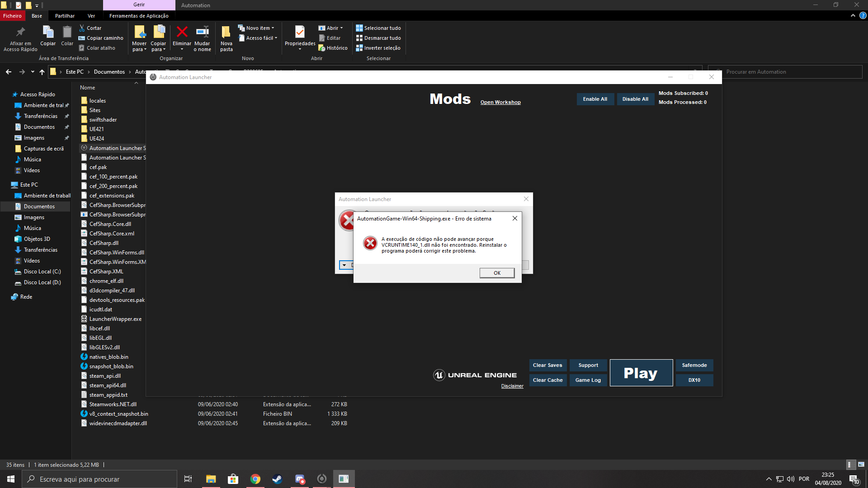The height and width of the screenshot is (488, 868).
Task: Click the red Eliminar icon
Action: (x=182, y=32)
